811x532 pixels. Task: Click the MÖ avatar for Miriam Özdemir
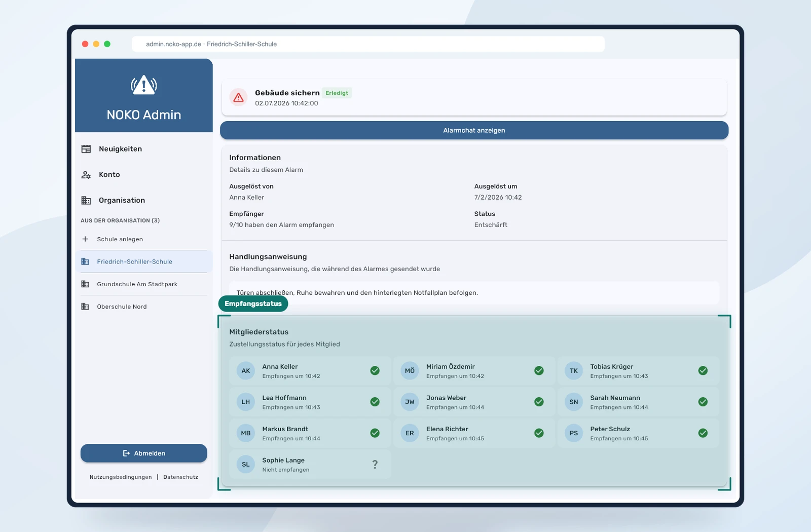tap(410, 371)
